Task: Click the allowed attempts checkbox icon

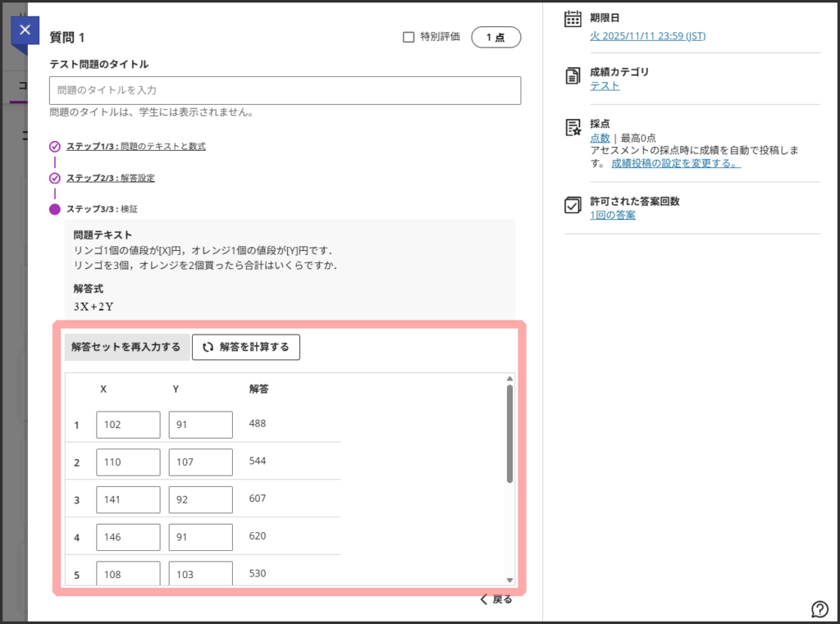Action: 573,205
